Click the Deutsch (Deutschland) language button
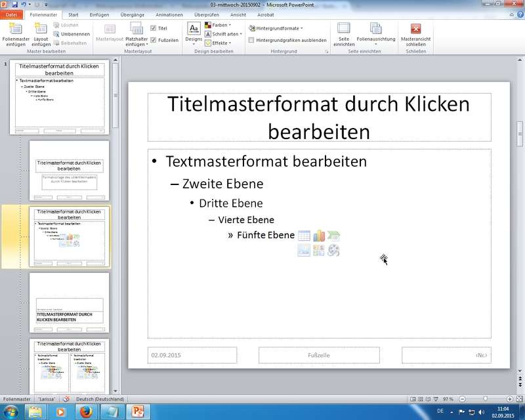The width and height of the screenshot is (525, 420). click(100, 399)
